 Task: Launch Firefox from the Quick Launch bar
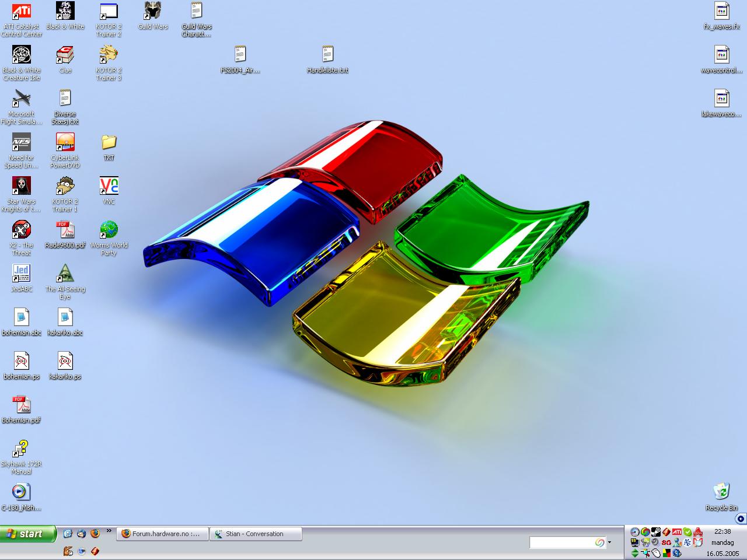pos(95,533)
